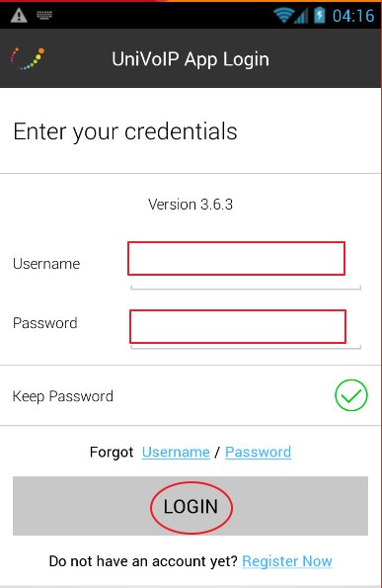This screenshot has width=382, height=588.
Task: Tap the LOGIN button
Action: 191,506
